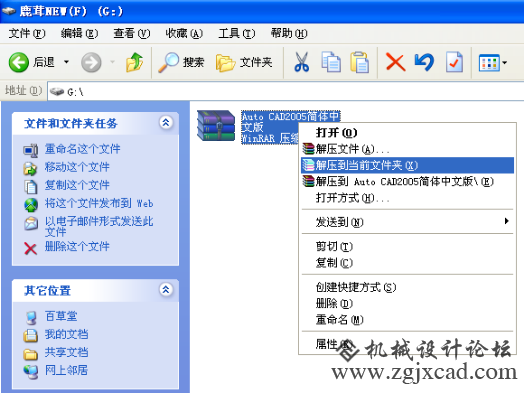Open the Views dropdown button
This screenshot has width=524, height=393.
coord(493,63)
